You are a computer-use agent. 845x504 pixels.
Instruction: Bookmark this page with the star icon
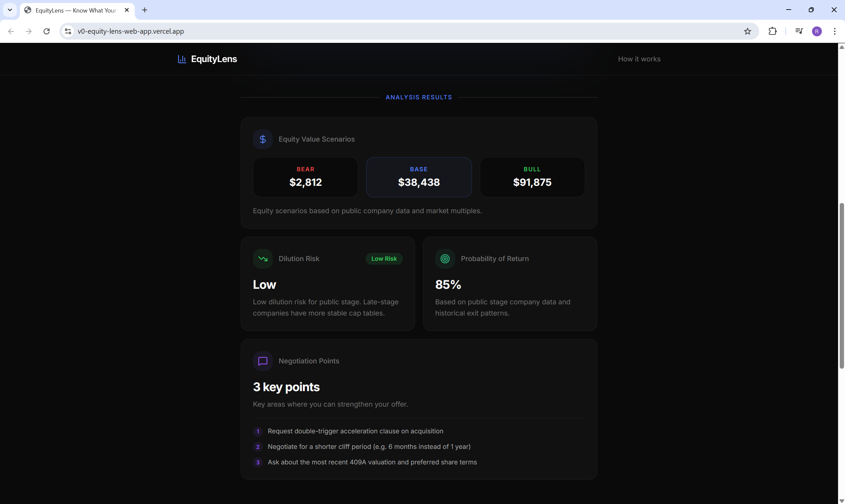pyautogui.click(x=747, y=31)
